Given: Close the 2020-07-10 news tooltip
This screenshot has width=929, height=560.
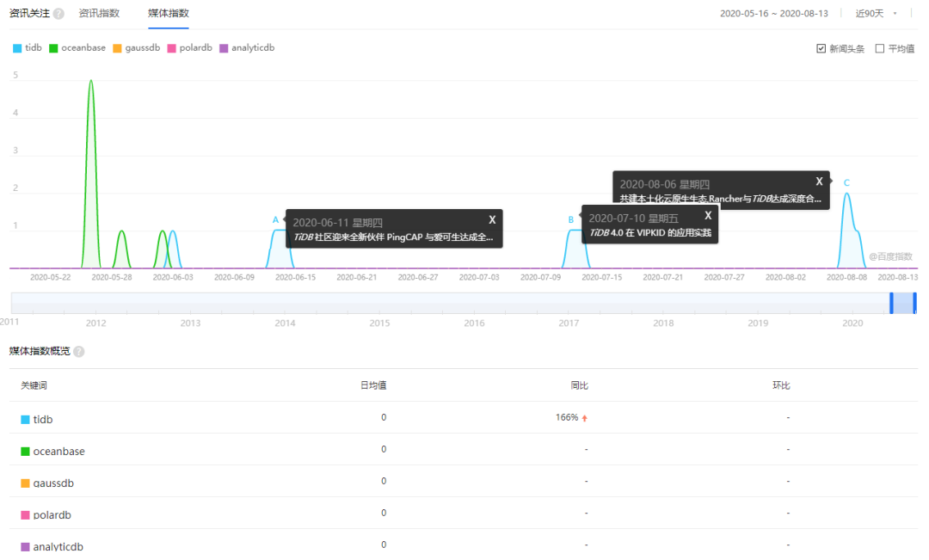Looking at the screenshot, I should pyautogui.click(x=708, y=215).
